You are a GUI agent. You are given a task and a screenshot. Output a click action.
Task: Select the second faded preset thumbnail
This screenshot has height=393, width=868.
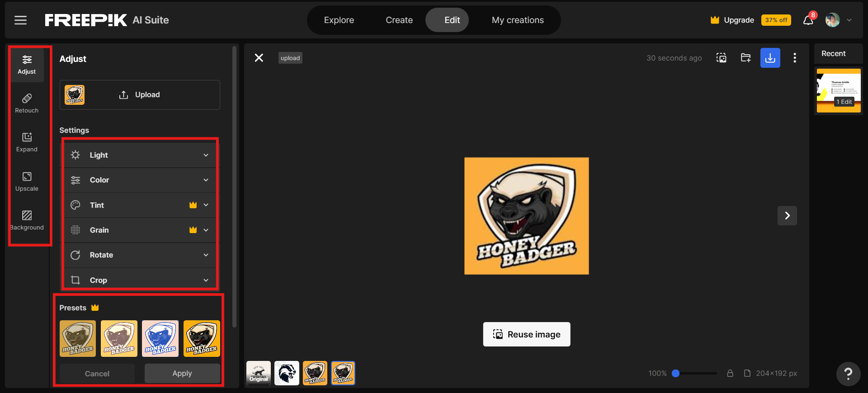(x=119, y=339)
